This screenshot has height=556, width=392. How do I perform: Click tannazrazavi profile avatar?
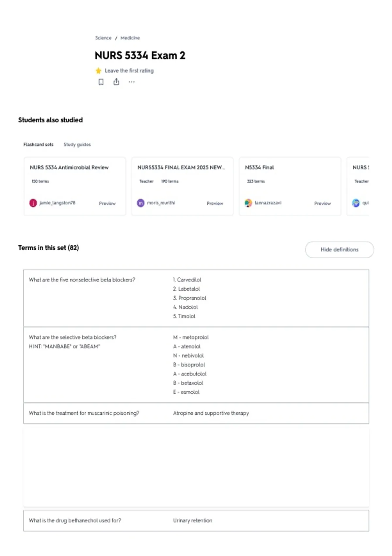coord(248,203)
